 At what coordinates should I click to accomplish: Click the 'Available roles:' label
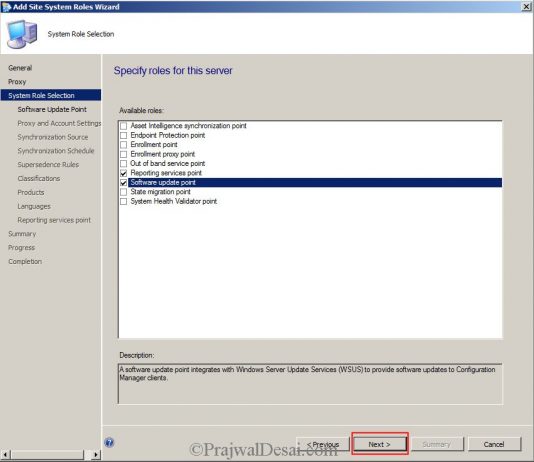[141, 110]
